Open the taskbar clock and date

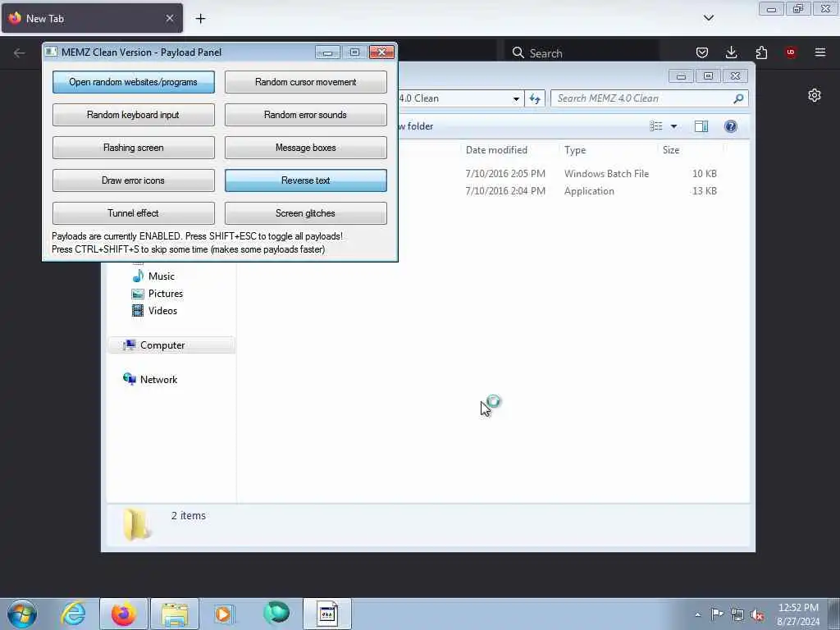point(798,614)
